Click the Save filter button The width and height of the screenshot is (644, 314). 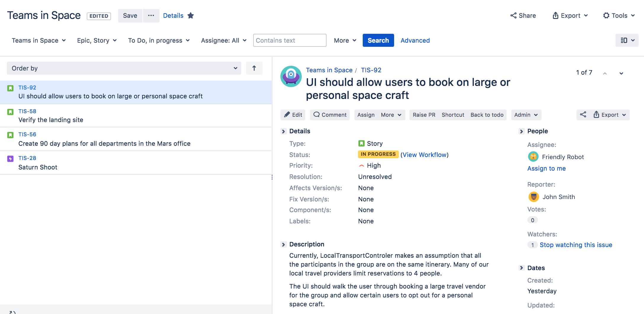(130, 15)
